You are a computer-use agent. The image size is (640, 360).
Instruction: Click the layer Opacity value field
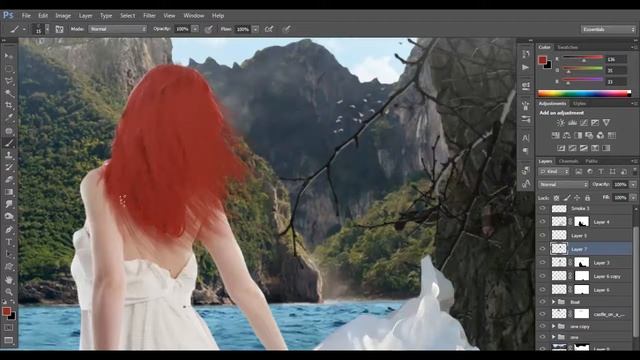click(x=620, y=184)
